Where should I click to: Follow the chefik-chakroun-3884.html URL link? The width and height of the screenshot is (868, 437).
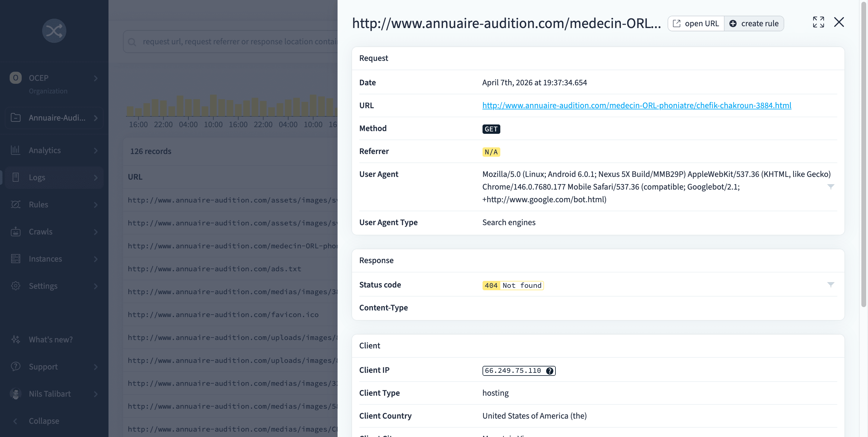tap(637, 105)
